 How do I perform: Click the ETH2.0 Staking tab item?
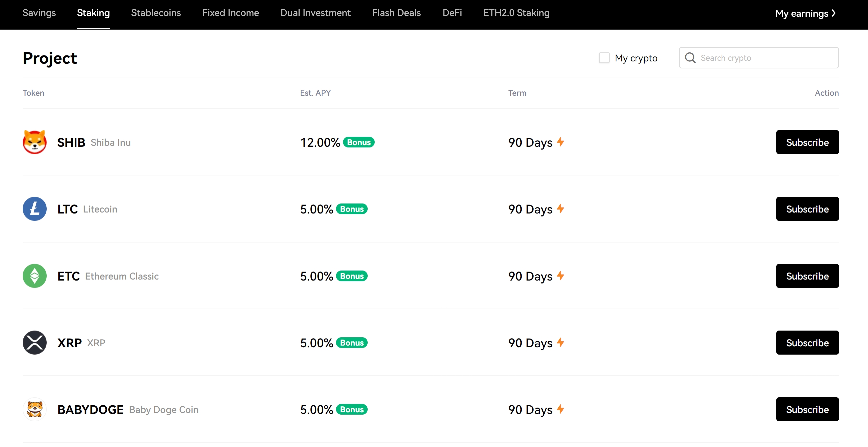515,13
